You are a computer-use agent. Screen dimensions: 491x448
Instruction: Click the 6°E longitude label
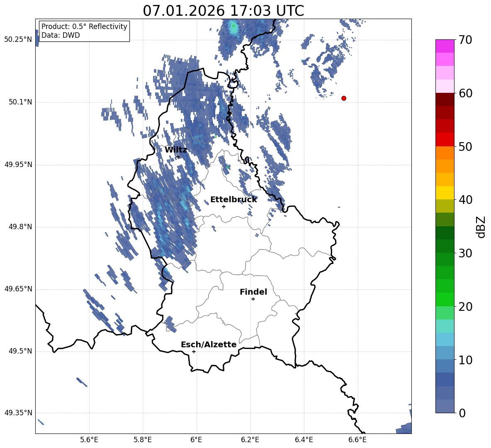pyautogui.click(x=196, y=440)
